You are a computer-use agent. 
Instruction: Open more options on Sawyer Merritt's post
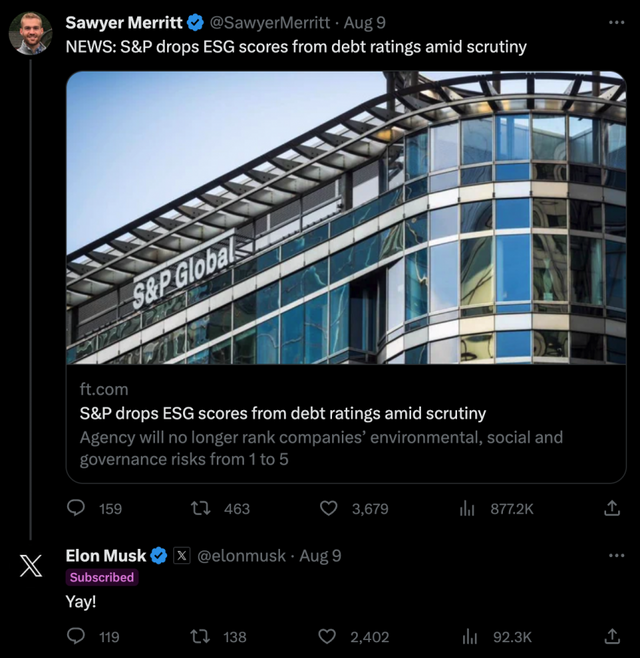[x=615, y=22]
